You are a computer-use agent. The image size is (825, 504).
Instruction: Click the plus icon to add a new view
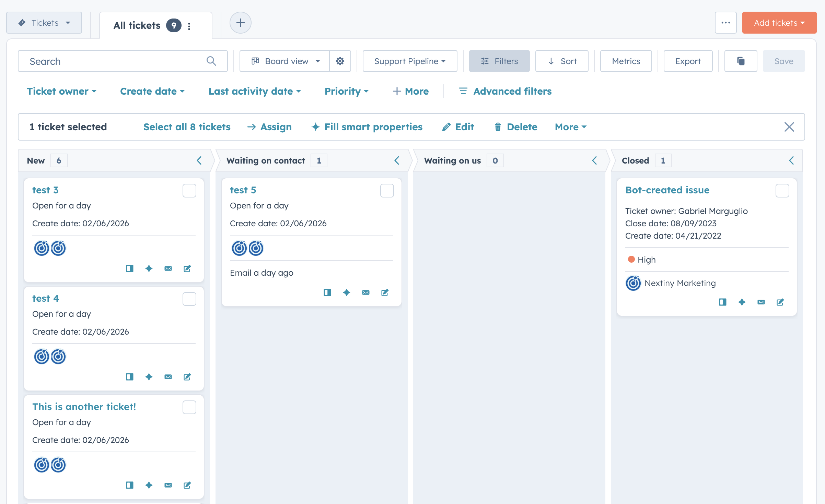240,23
